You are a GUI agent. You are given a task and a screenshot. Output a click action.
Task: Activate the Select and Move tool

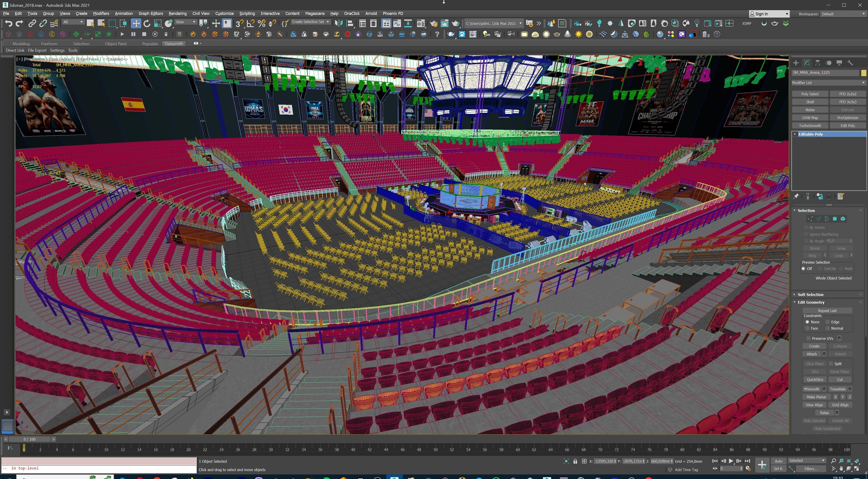point(136,23)
